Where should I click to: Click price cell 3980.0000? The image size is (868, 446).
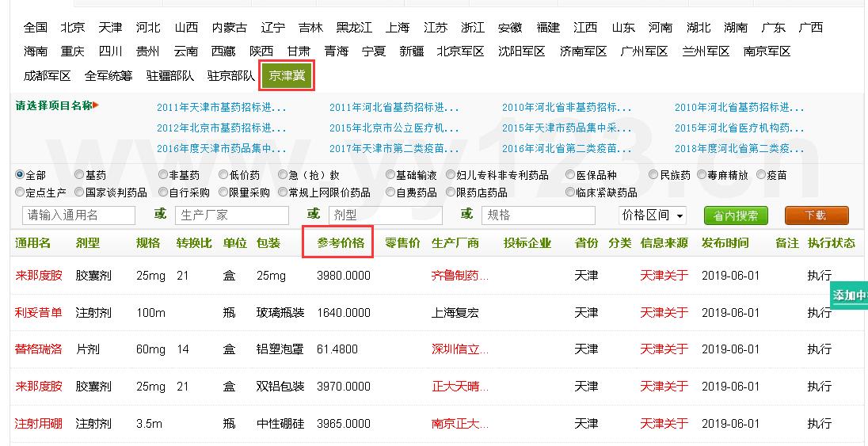click(344, 276)
